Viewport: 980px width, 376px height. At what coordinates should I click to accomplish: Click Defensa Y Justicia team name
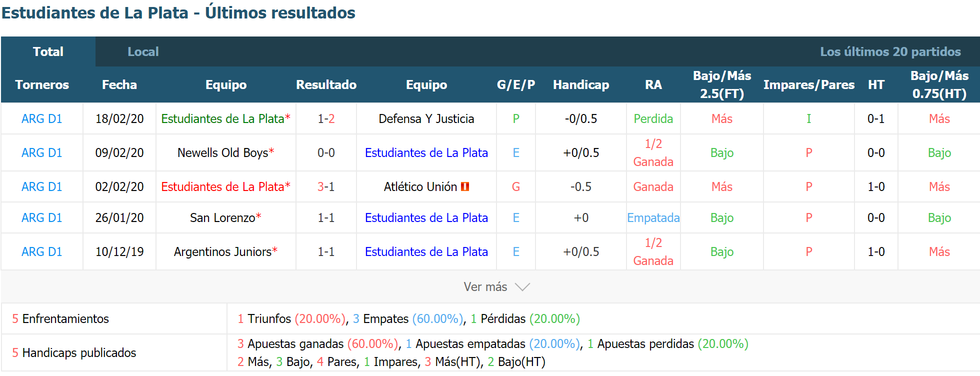click(x=426, y=119)
